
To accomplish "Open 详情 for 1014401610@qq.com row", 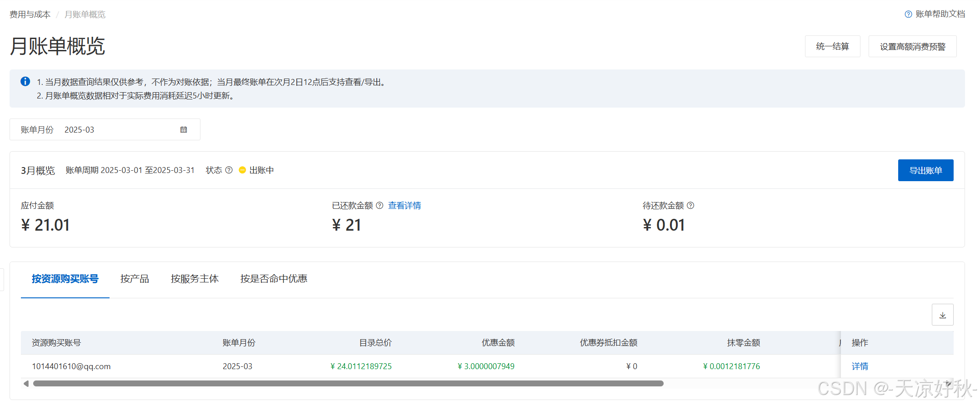I will pyautogui.click(x=860, y=366).
